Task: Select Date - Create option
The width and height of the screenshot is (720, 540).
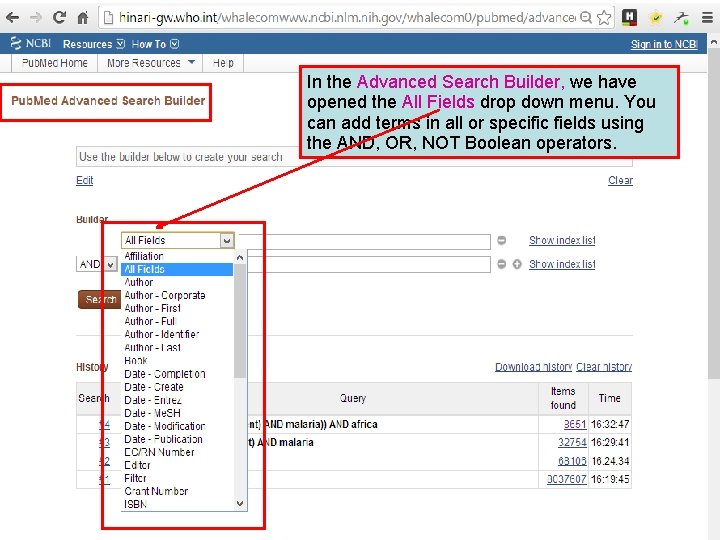Action: pyautogui.click(x=178, y=387)
